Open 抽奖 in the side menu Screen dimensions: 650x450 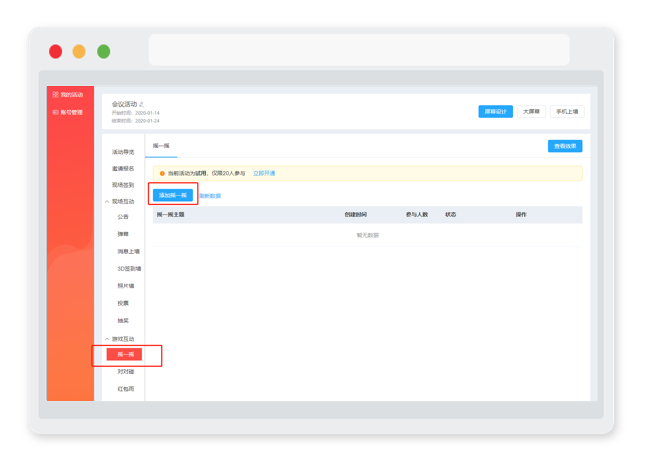point(123,321)
